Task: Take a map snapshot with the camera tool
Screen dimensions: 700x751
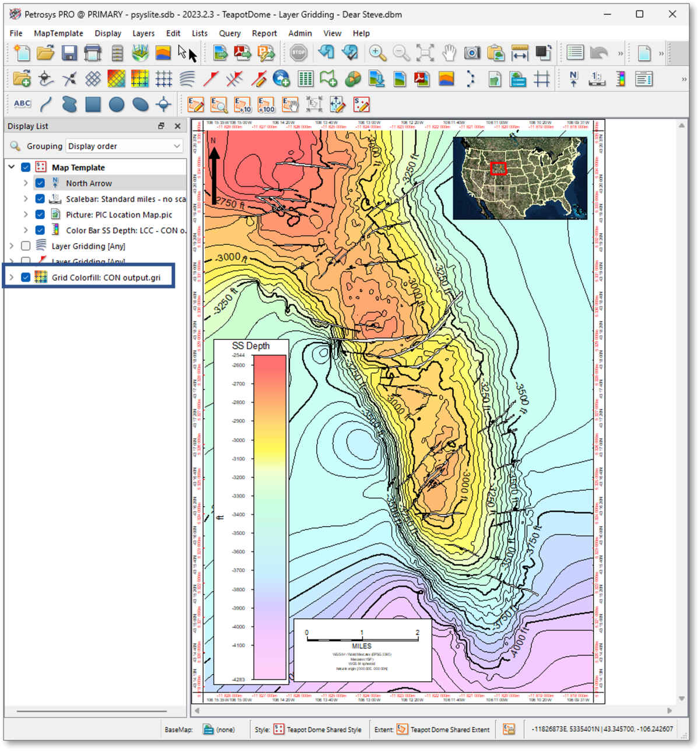Action: click(x=473, y=52)
